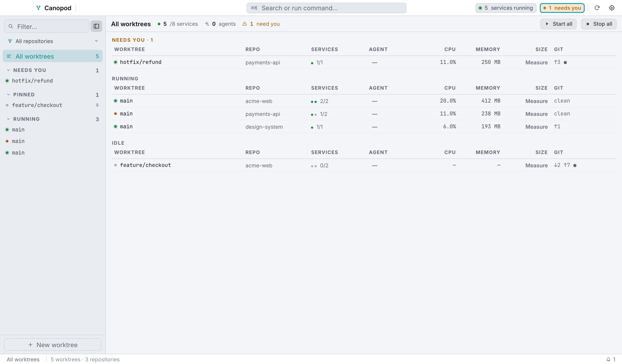
Task: Click the agents sparkle icon
Action: pyautogui.click(x=207, y=24)
